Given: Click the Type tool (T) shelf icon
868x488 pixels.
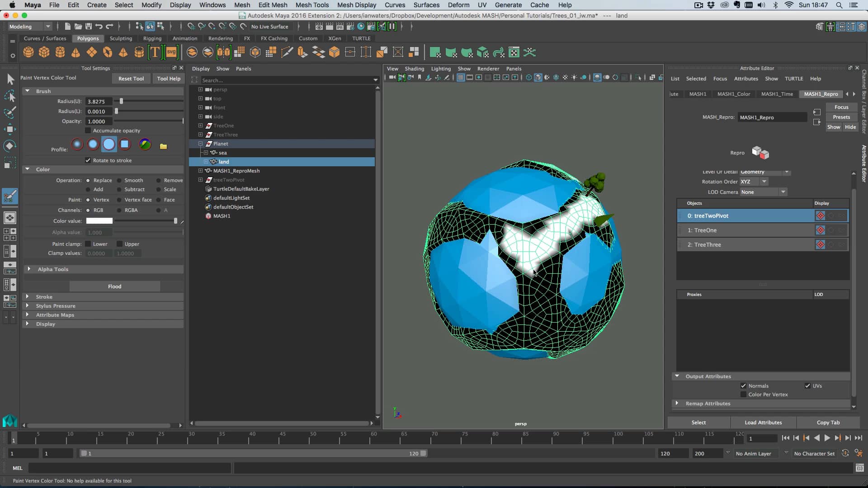Looking at the screenshot, I should tap(154, 52).
